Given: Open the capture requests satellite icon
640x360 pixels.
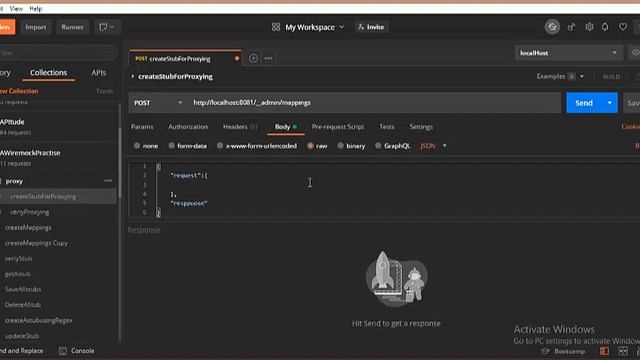Looking at the screenshot, I should click(x=571, y=27).
